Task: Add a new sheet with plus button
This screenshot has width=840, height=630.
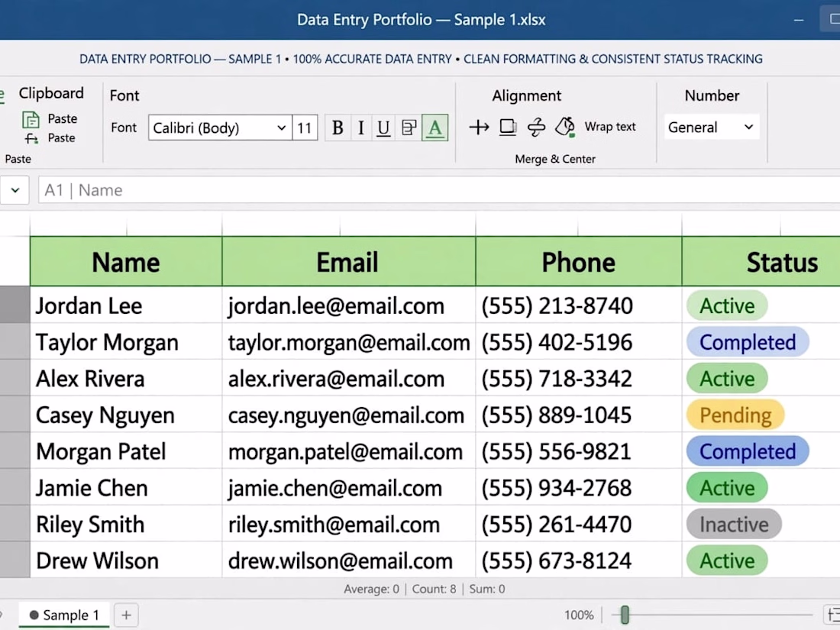Action: 126,615
